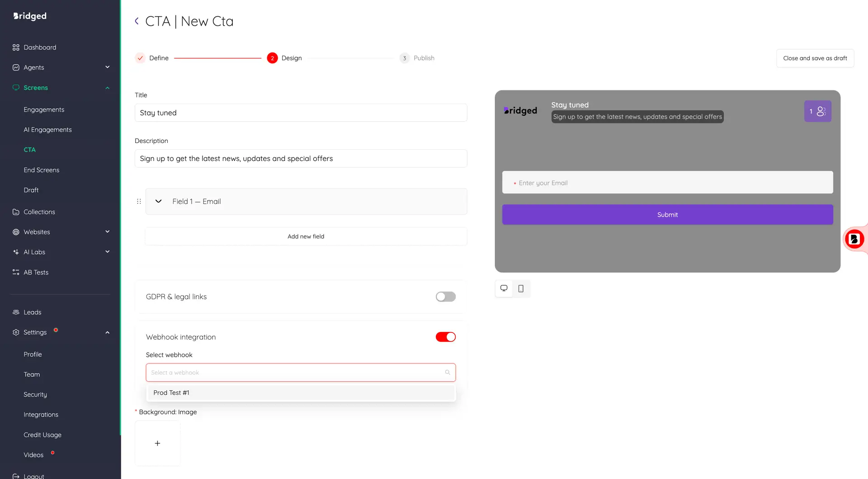Click the AB Tests icon
Screen dimensions: 868x479
click(x=16, y=272)
